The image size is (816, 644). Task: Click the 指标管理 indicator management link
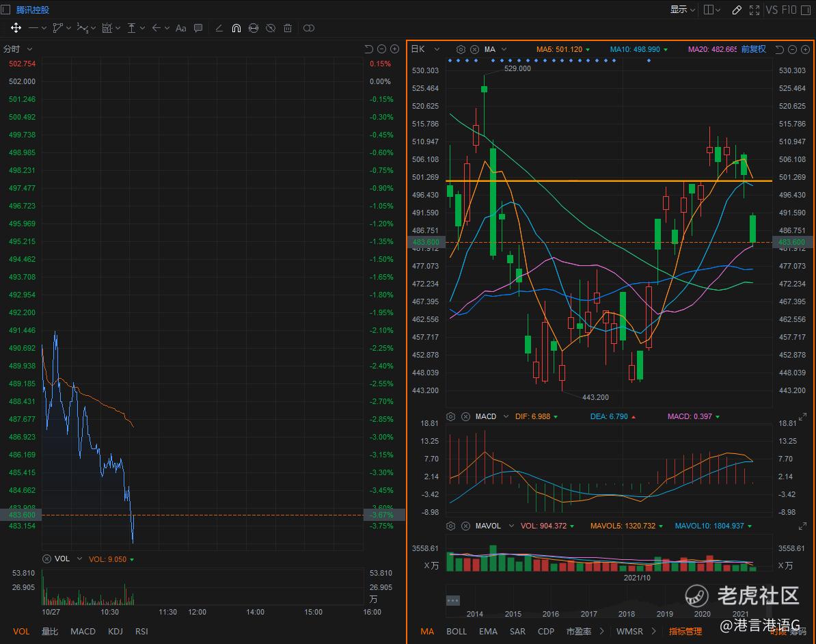[685, 631]
